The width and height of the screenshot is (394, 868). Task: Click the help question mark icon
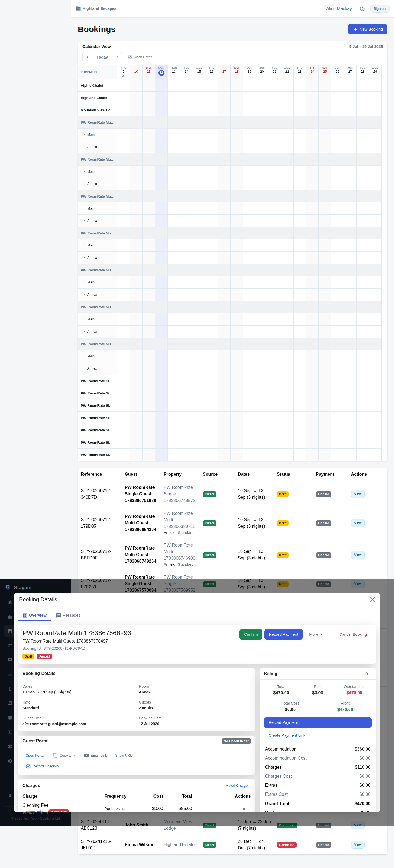tap(362, 9)
